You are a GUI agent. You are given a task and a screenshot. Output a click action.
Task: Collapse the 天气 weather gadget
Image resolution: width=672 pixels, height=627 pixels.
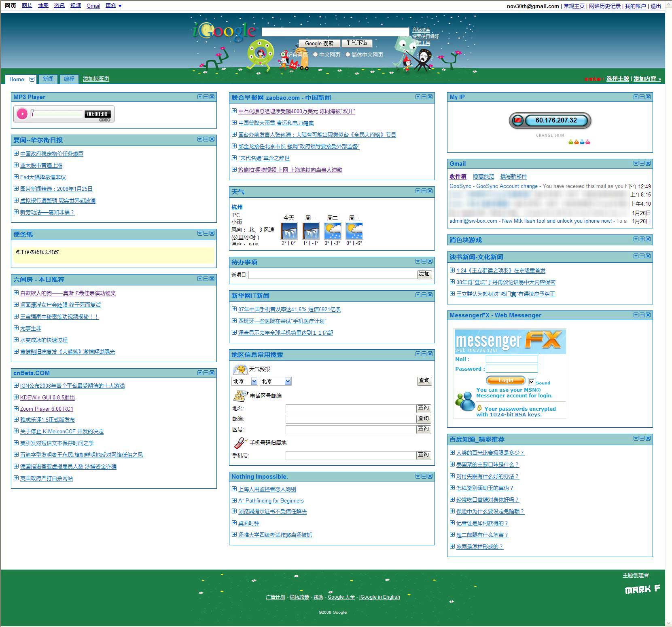[x=424, y=191]
